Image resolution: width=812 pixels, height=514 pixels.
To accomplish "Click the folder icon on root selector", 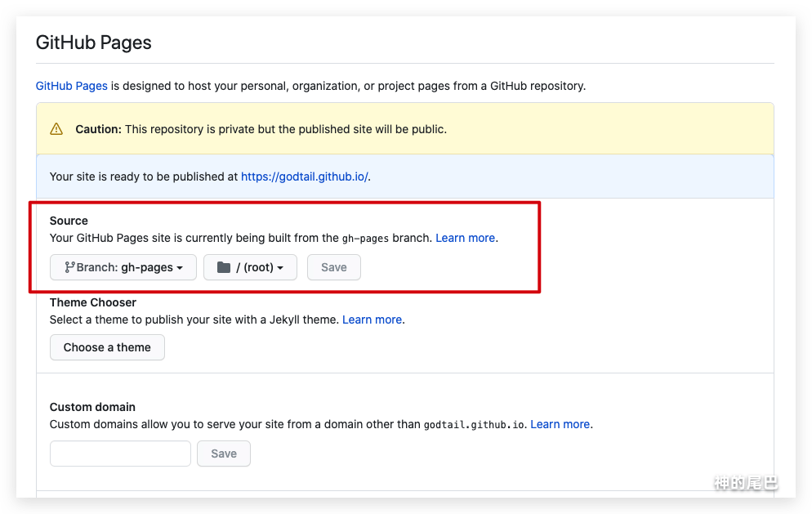I will click(x=224, y=267).
